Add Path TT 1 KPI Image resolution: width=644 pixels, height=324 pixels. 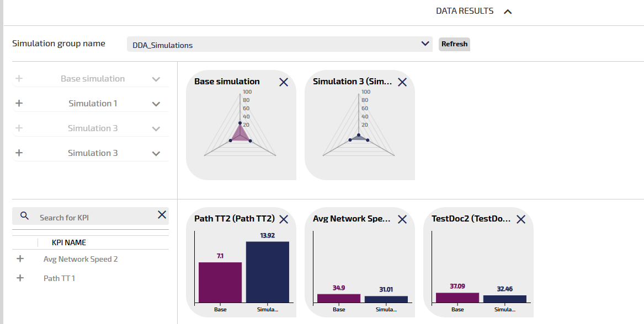20,278
